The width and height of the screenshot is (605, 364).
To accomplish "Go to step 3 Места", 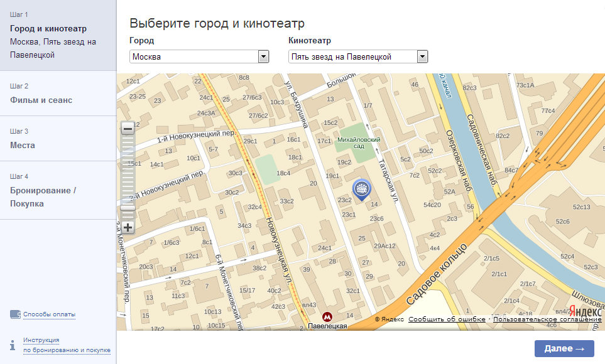I will click(x=58, y=139).
